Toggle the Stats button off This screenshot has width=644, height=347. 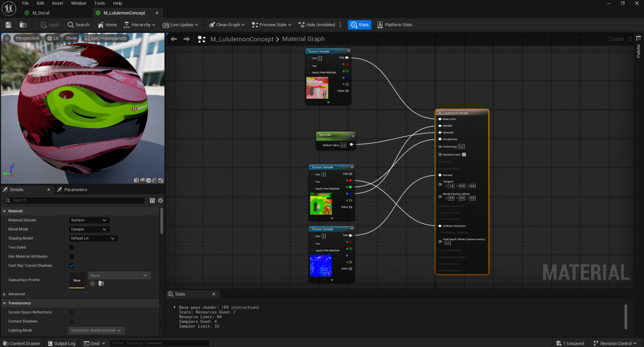click(359, 25)
